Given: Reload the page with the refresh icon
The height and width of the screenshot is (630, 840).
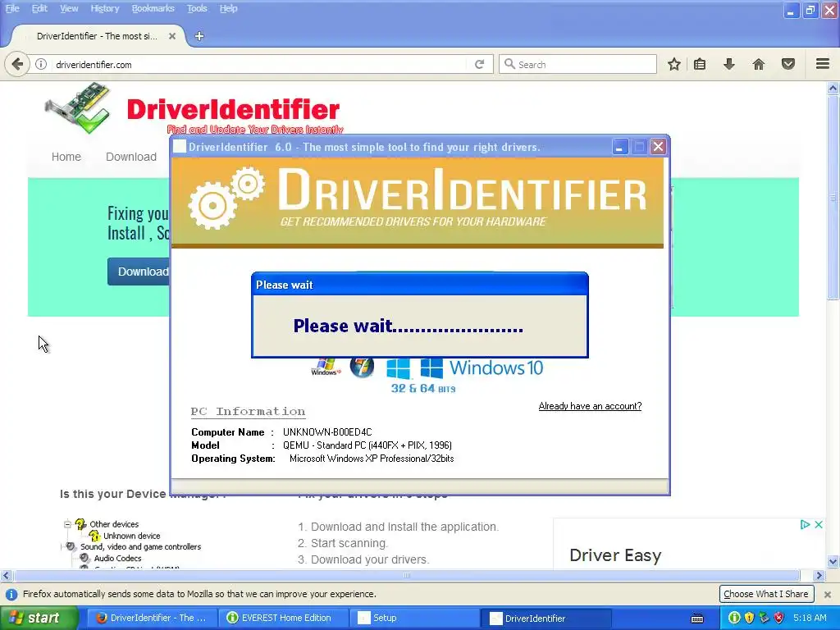Looking at the screenshot, I should [x=479, y=65].
